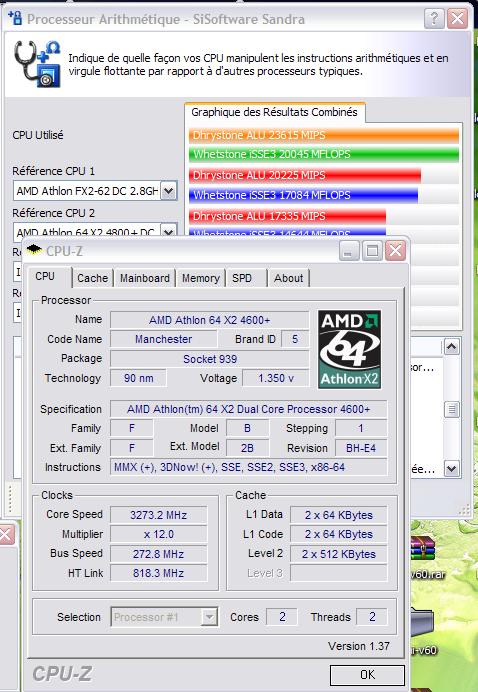
Task: Expand the Référence CPU 1 dropdown
Action: (x=169, y=191)
